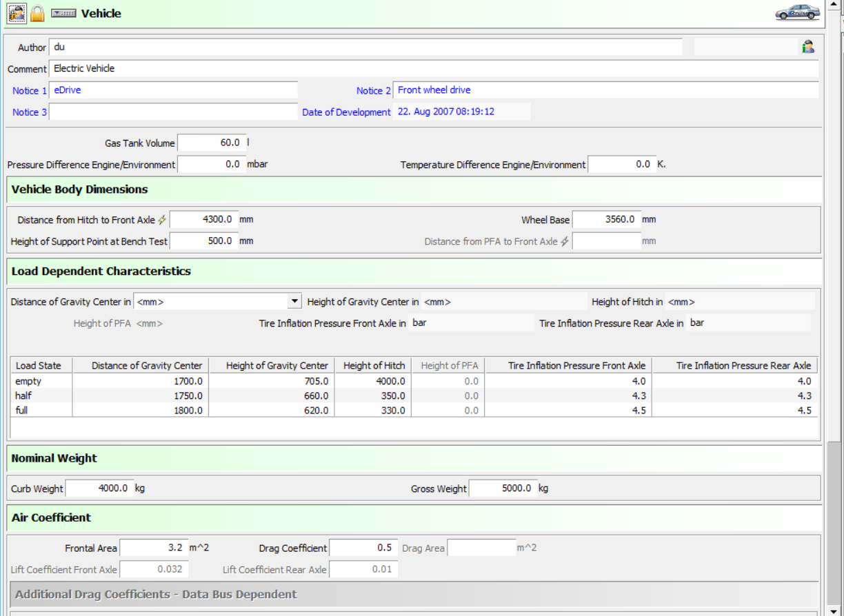Click the golden padlock icon
The height and width of the screenshot is (616, 844).
pos(37,13)
